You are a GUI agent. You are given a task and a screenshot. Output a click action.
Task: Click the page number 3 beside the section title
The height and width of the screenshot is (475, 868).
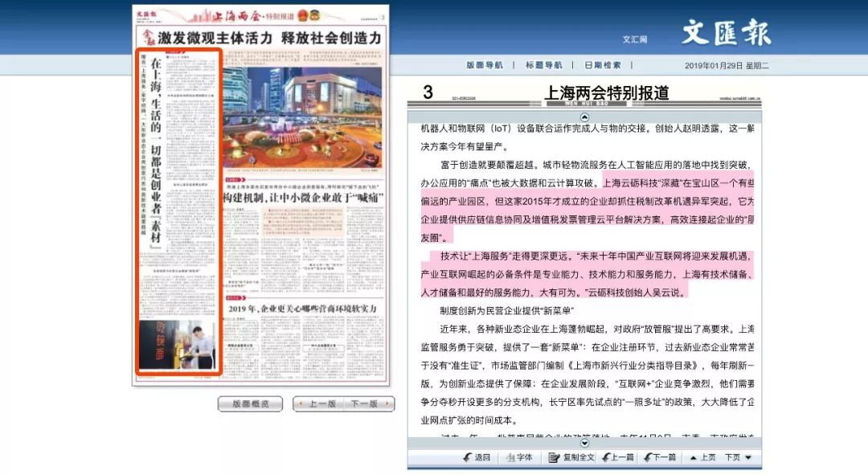[x=428, y=92]
